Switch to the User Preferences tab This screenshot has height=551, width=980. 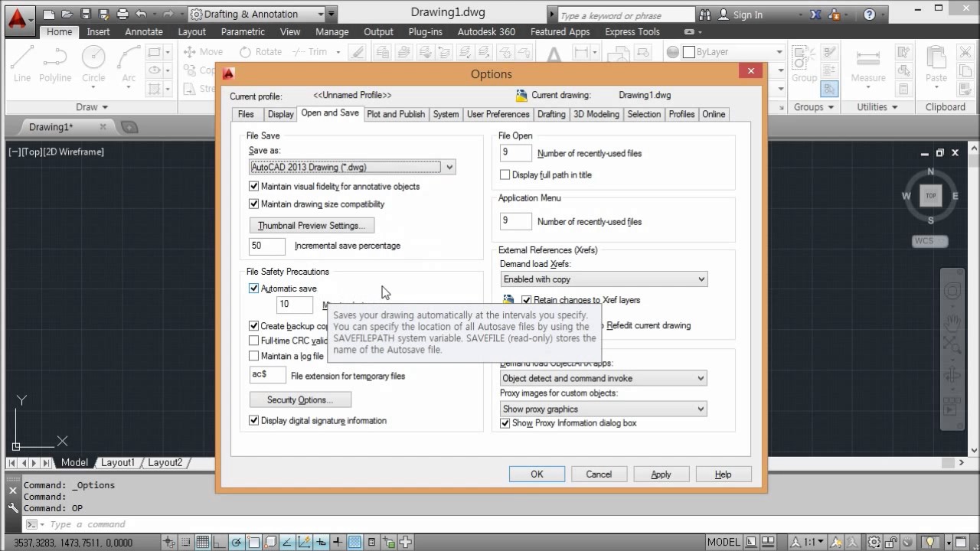pyautogui.click(x=498, y=114)
